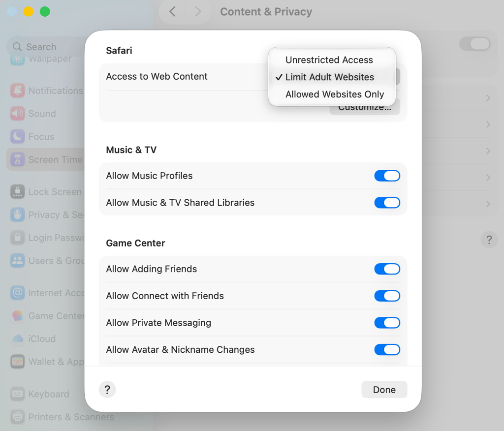This screenshot has height=431, width=504.
Task: Open Game Center icon in the sidebar
Action: [x=17, y=316]
